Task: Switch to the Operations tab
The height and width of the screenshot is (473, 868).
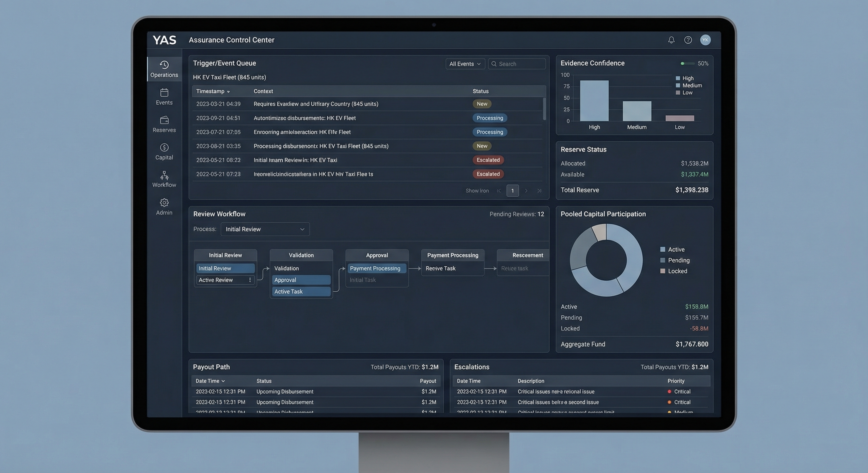Action: coord(164,69)
